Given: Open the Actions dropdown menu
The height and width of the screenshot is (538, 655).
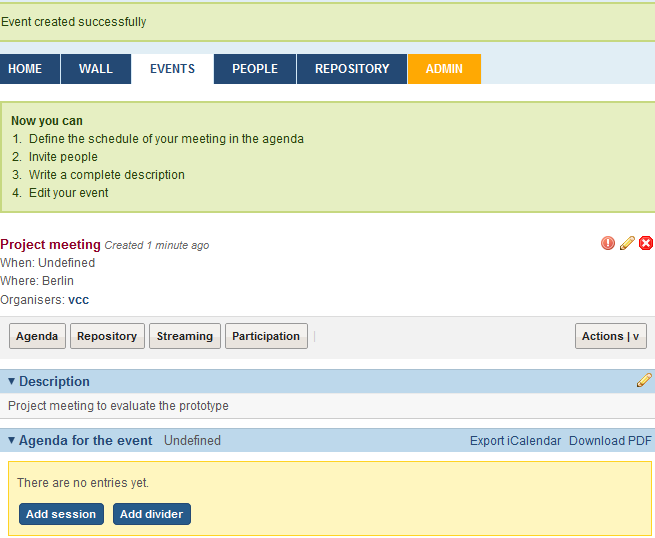Looking at the screenshot, I should pyautogui.click(x=610, y=336).
